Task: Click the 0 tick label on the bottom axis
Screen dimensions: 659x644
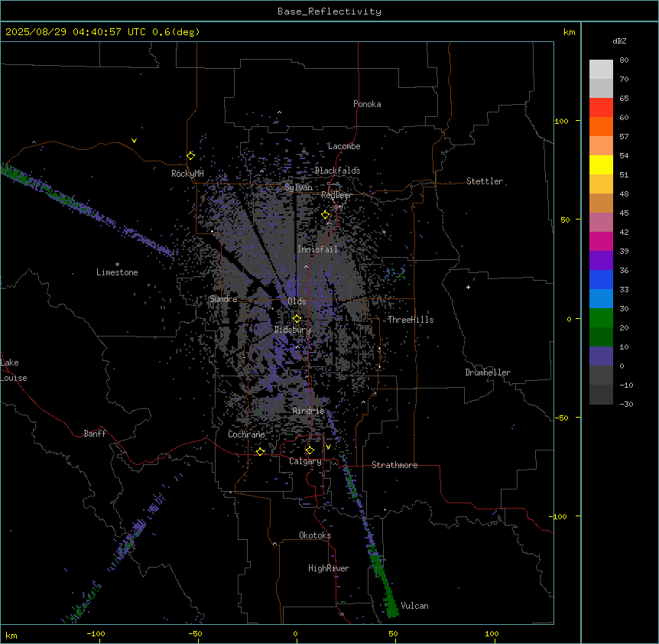Action: click(x=295, y=633)
